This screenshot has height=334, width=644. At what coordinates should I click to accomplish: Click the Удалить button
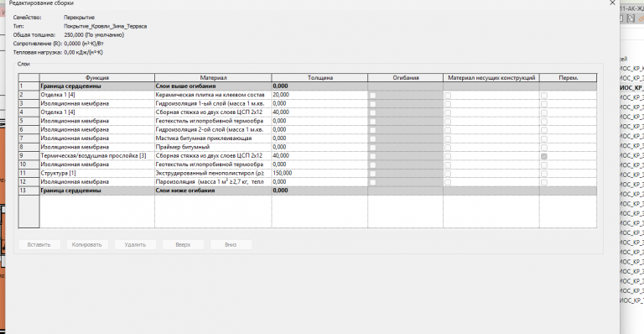click(135, 244)
